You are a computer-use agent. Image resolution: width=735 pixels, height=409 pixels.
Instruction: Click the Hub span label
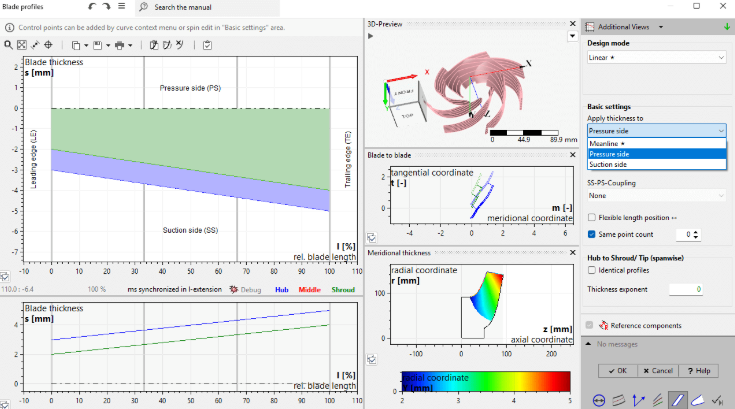pos(282,290)
